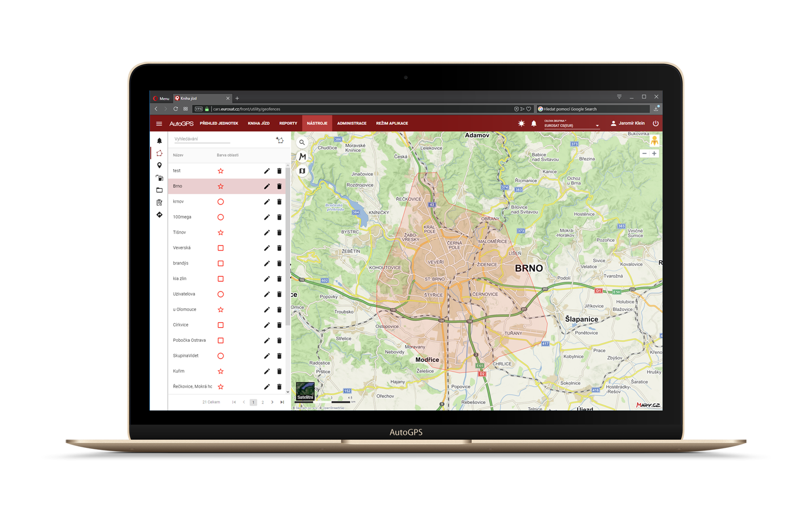
Task: Select the Církvice row in the list
Action: pos(227,325)
